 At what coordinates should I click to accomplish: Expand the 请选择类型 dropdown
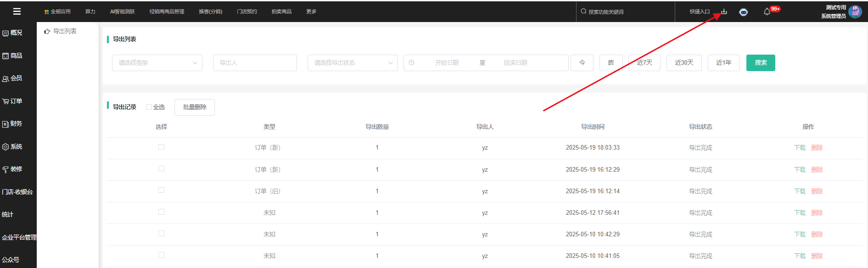point(157,63)
